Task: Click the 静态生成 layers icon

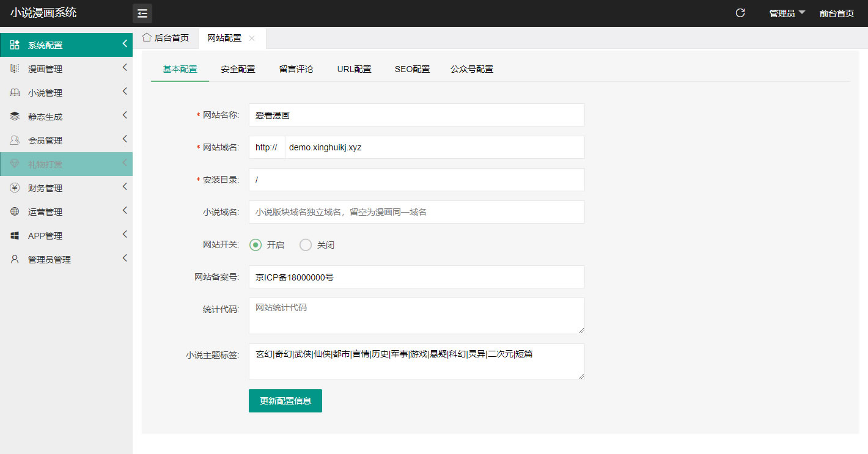Action: [x=15, y=116]
